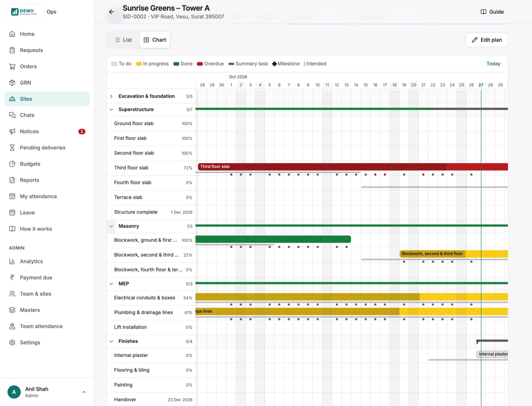Click the Chats speech bubble icon
The height and width of the screenshot is (406, 532).
pyautogui.click(x=12, y=115)
